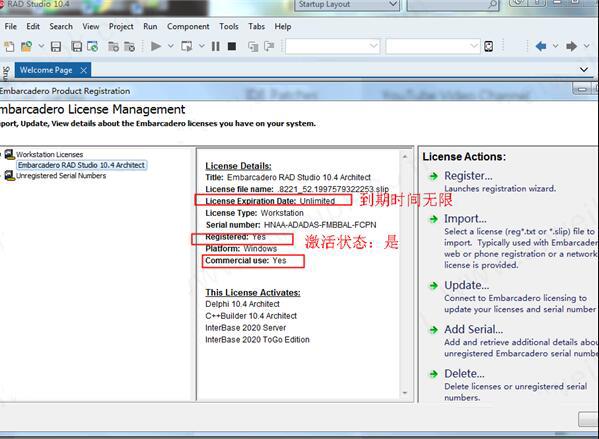Click the Serial number value HNAA-ADADAS-FMBBAL-FCPN
Image resolution: width=599 pixels, height=439 pixels.
coord(320,225)
